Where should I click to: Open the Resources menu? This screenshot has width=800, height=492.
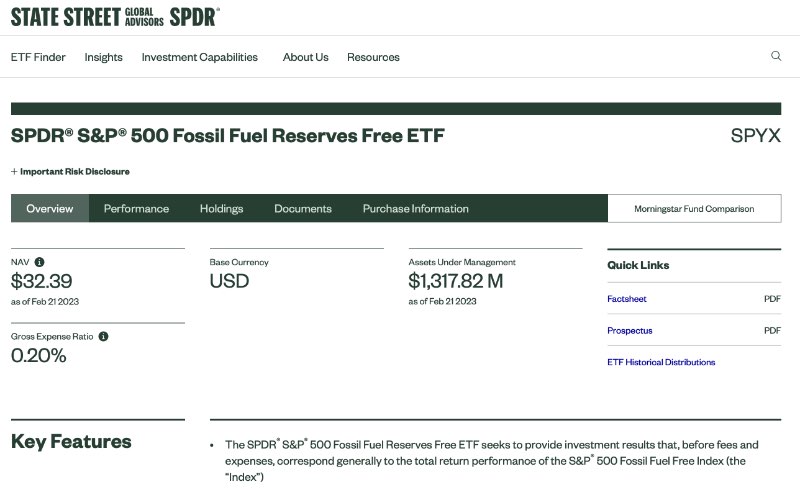373,57
